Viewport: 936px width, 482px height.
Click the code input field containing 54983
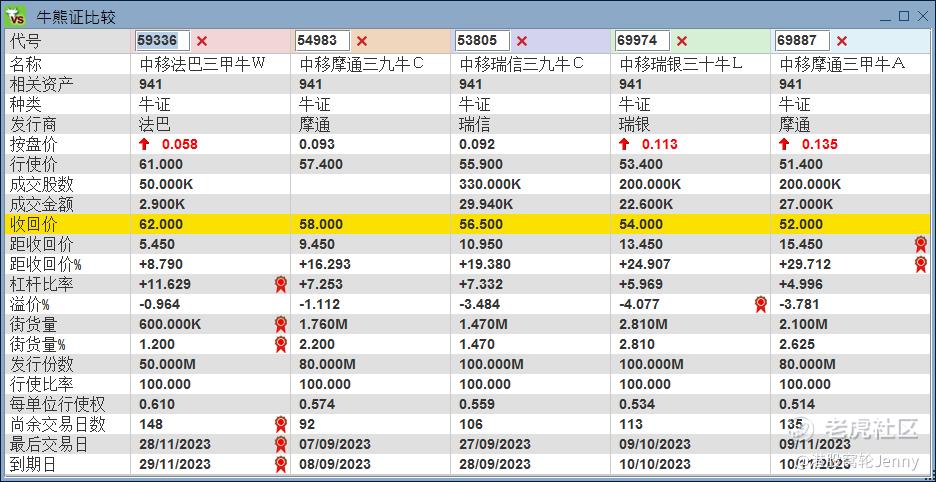[x=322, y=41]
